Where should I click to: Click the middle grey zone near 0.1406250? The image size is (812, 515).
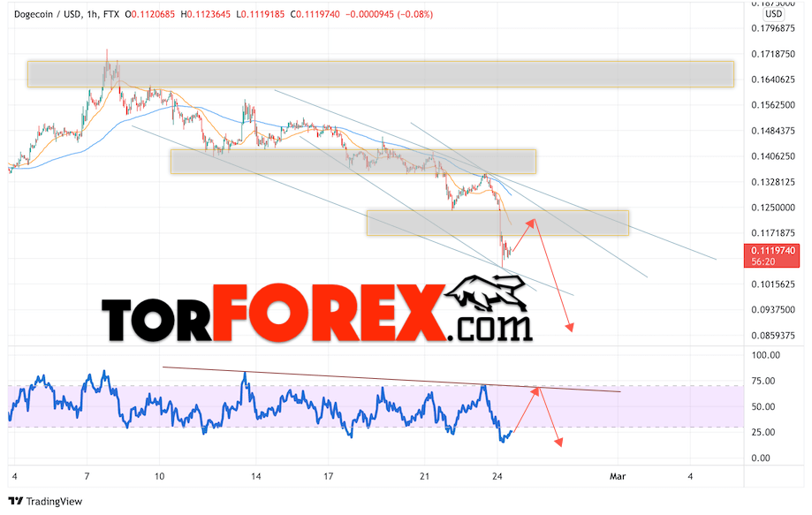[353, 162]
